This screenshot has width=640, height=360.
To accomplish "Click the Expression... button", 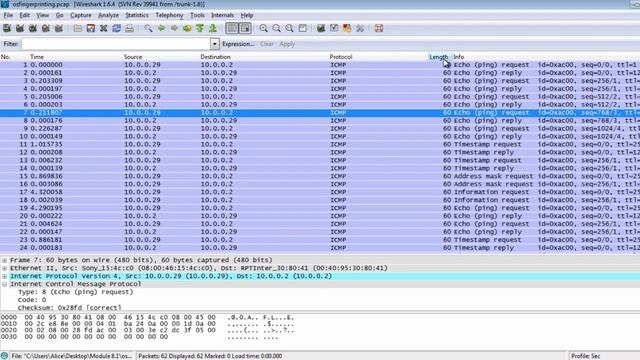I will tap(238, 44).
